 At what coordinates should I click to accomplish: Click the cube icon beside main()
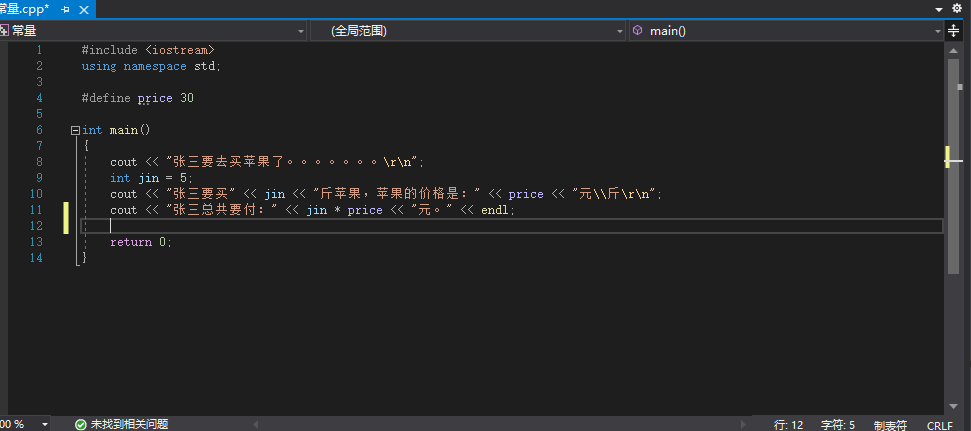637,30
